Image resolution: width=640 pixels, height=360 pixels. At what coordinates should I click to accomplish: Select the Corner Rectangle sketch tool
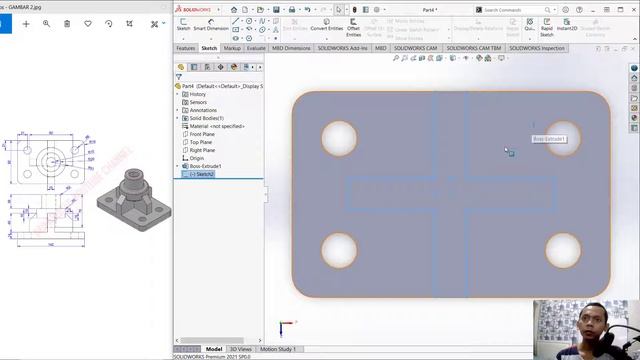coord(236,29)
